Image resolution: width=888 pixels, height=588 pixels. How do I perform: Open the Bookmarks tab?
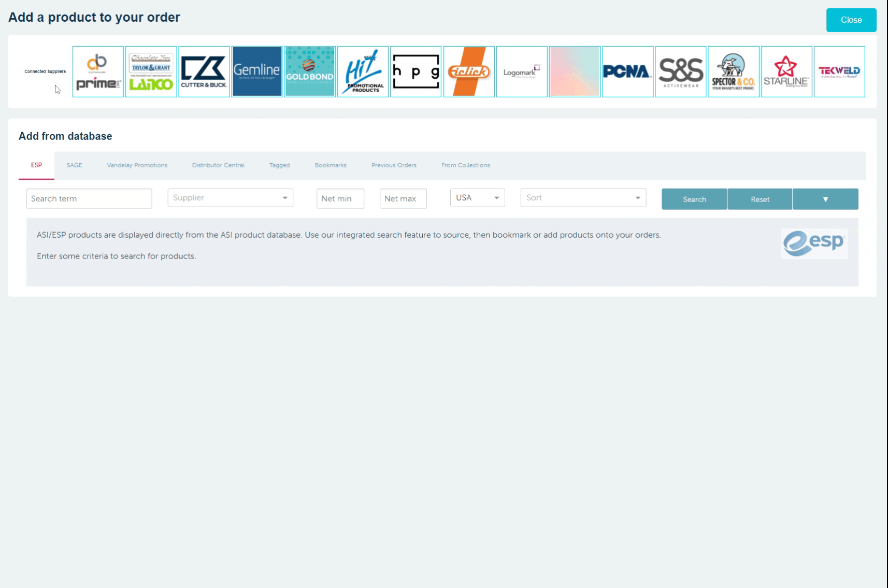coord(331,165)
